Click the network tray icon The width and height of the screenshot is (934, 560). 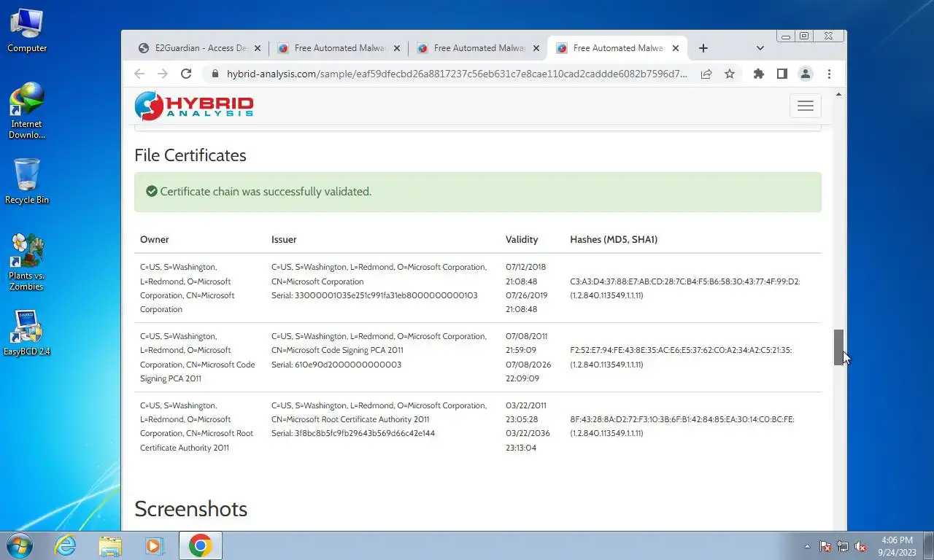coord(843,546)
